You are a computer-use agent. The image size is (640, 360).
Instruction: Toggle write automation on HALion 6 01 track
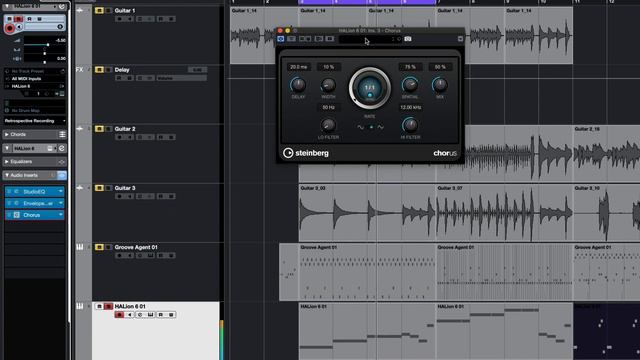tap(171, 315)
